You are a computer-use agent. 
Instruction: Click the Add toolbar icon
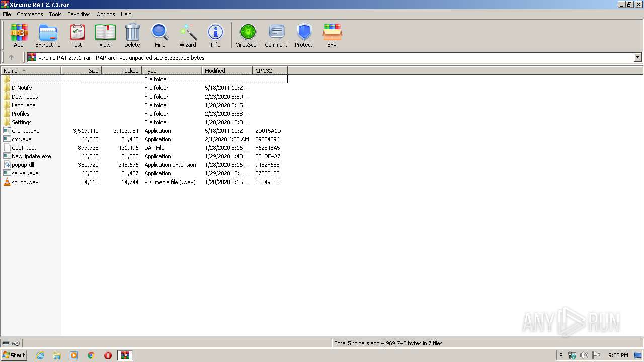point(19,35)
